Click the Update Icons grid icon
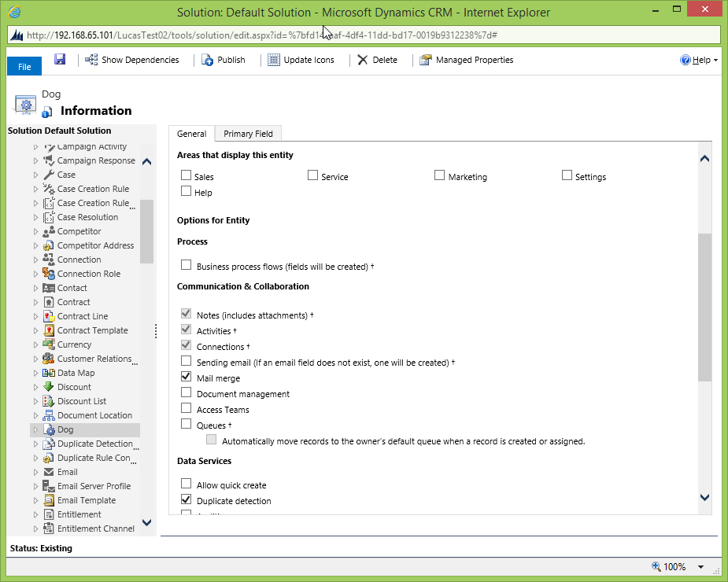 click(x=274, y=60)
